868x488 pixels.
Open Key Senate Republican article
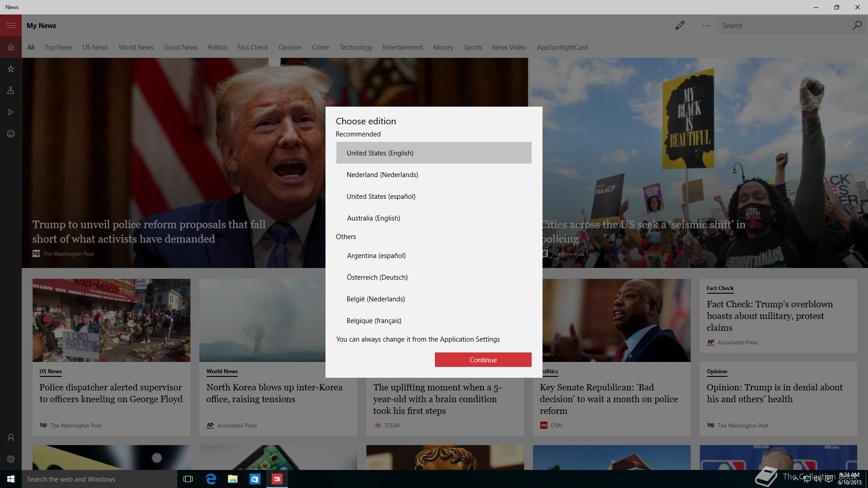pyautogui.click(x=609, y=399)
